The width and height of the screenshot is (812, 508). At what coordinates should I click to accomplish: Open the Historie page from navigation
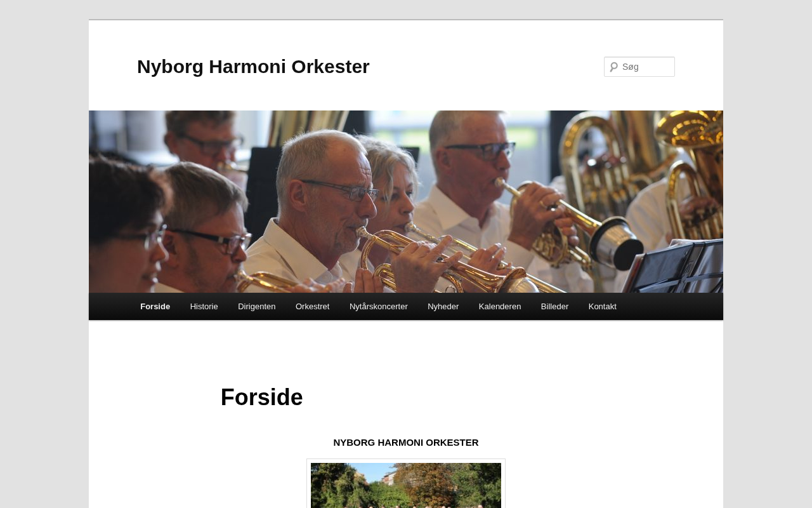tap(204, 307)
